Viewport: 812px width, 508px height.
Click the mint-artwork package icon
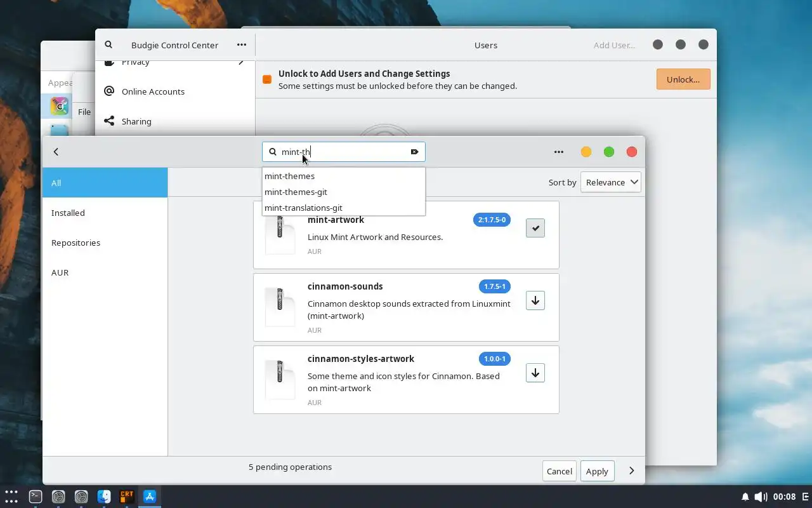[280, 234]
